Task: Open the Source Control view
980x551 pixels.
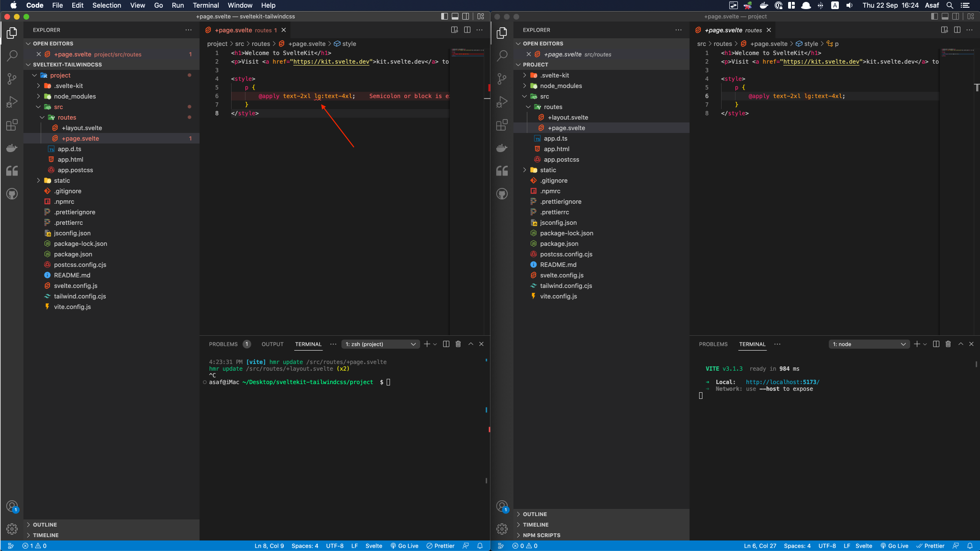Action: click(12, 79)
